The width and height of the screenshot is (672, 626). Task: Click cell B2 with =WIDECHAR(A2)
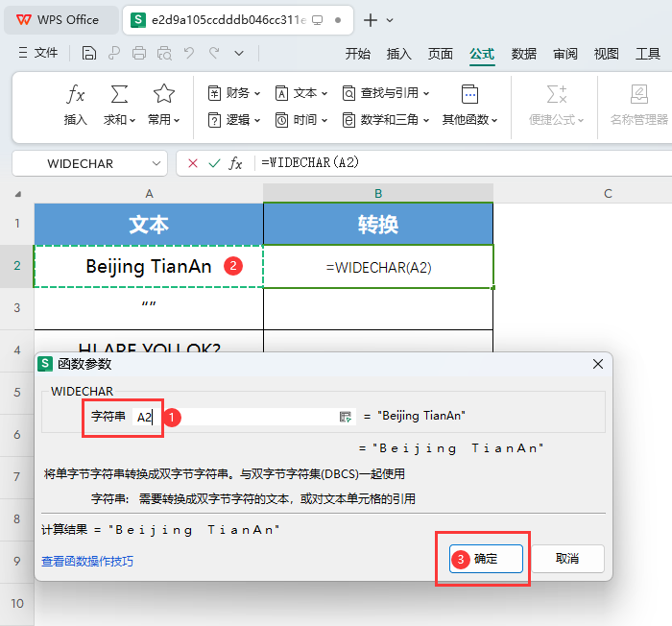(378, 267)
